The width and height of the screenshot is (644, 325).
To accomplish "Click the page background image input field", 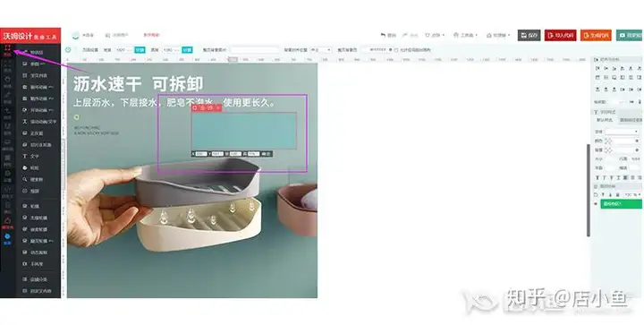I will 254,50.
